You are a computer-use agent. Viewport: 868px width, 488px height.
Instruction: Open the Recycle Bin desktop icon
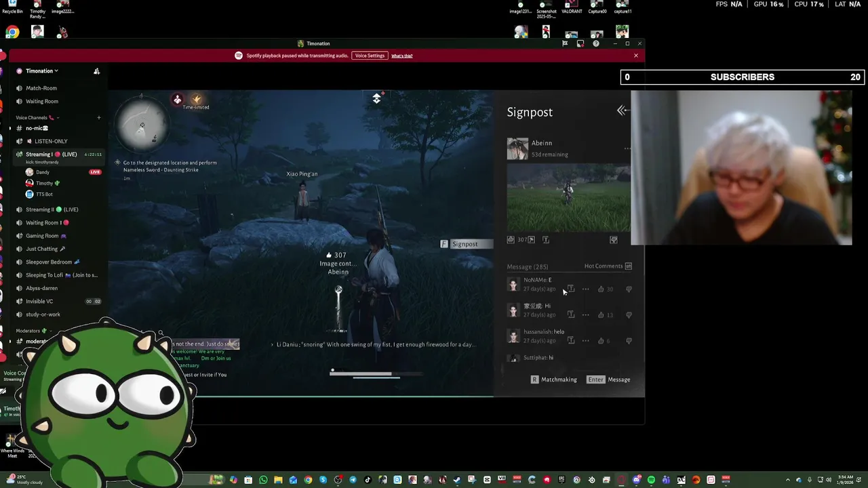12,7
